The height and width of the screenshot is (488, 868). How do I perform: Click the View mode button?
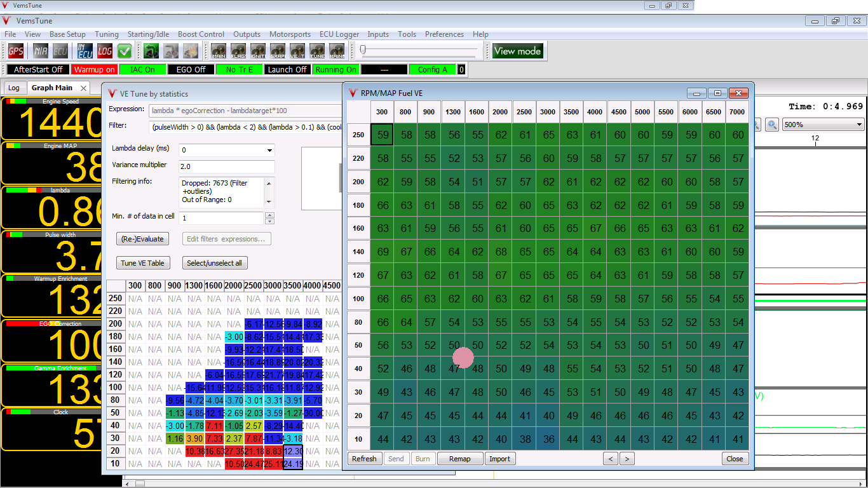[518, 51]
